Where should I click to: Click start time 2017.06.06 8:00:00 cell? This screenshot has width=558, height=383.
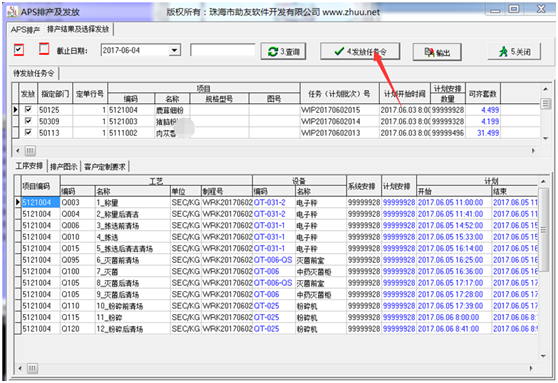[454, 317]
